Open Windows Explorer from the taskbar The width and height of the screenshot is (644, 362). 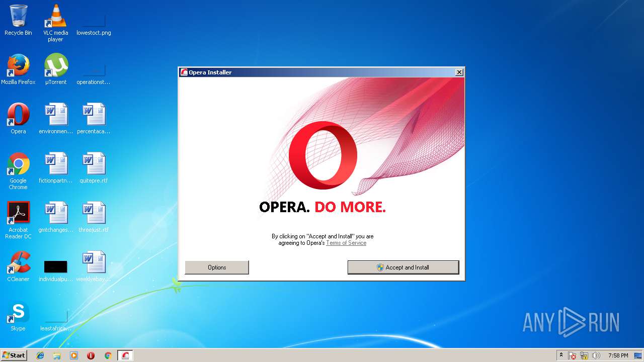[57, 355]
